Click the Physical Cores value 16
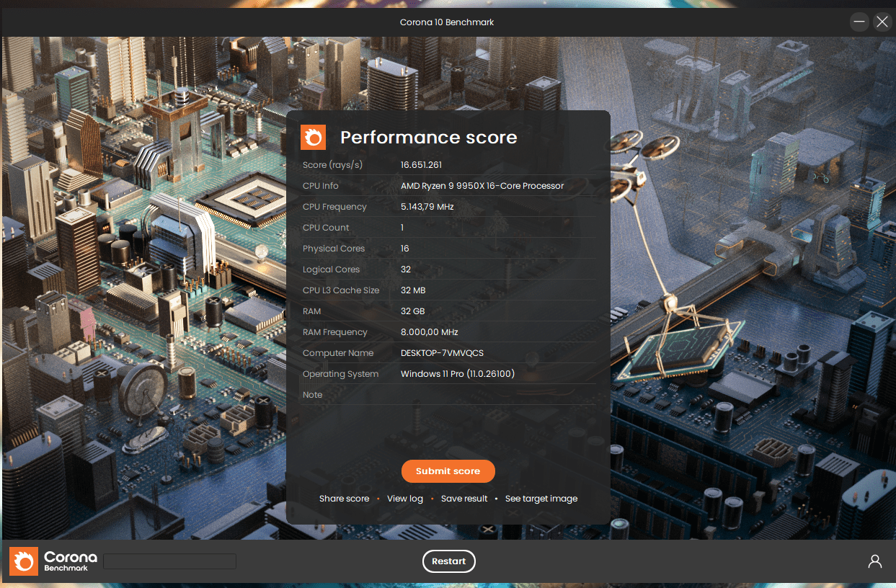The width and height of the screenshot is (896, 588). coord(405,249)
